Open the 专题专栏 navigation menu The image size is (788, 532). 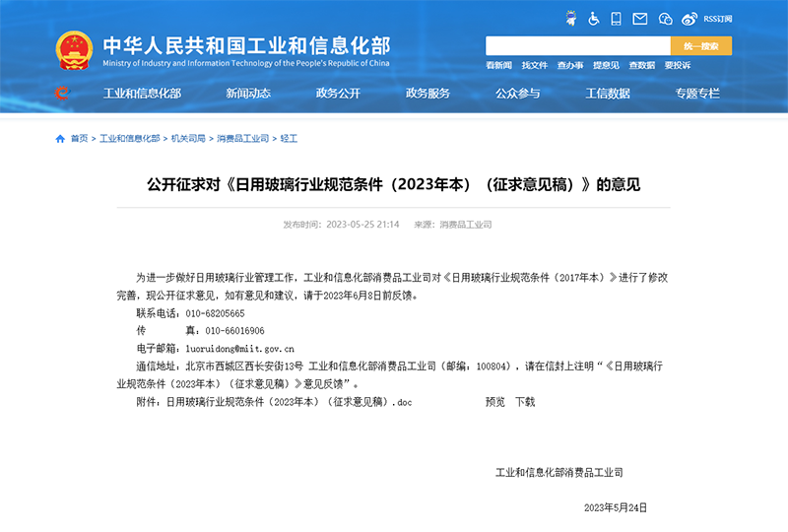point(697,93)
